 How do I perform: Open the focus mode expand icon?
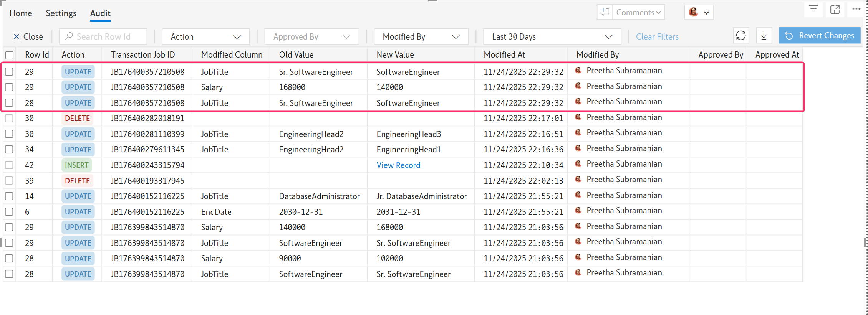click(835, 10)
